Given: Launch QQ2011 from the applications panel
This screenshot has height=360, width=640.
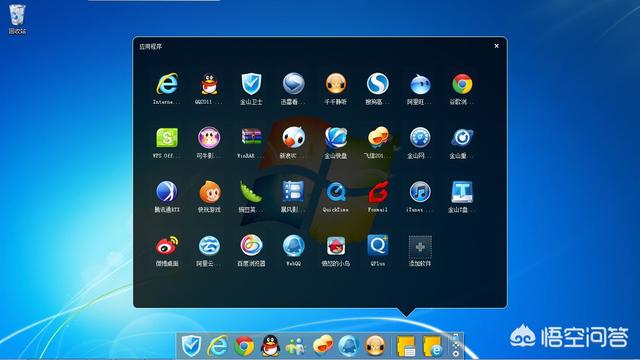Looking at the screenshot, I should [x=209, y=84].
